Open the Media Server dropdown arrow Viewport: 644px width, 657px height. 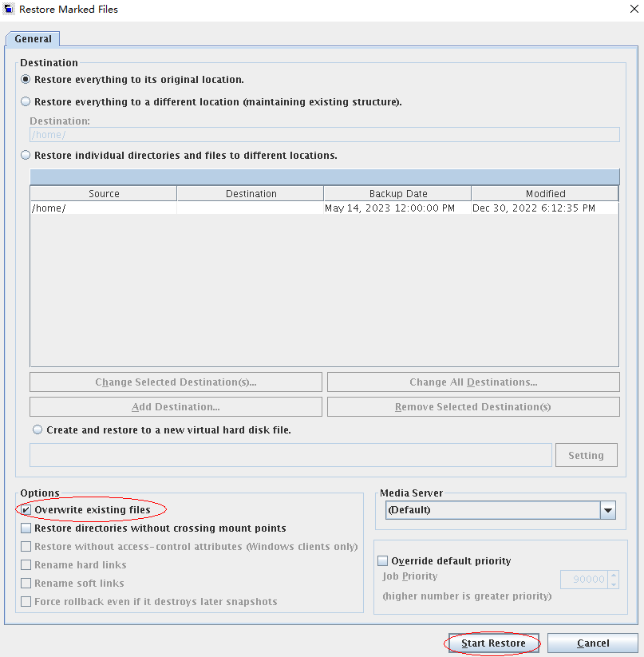(607, 510)
